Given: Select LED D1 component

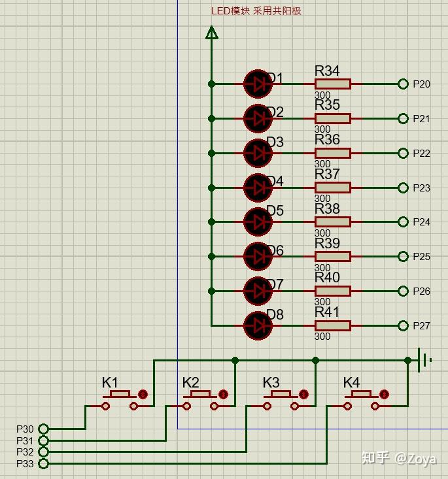Looking at the screenshot, I should point(258,84).
